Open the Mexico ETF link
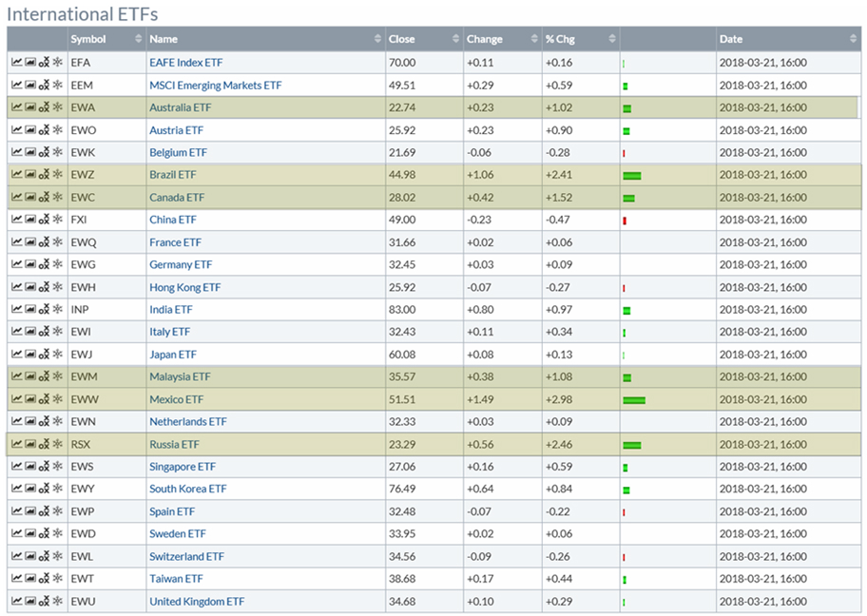867x616 pixels. point(176,399)
